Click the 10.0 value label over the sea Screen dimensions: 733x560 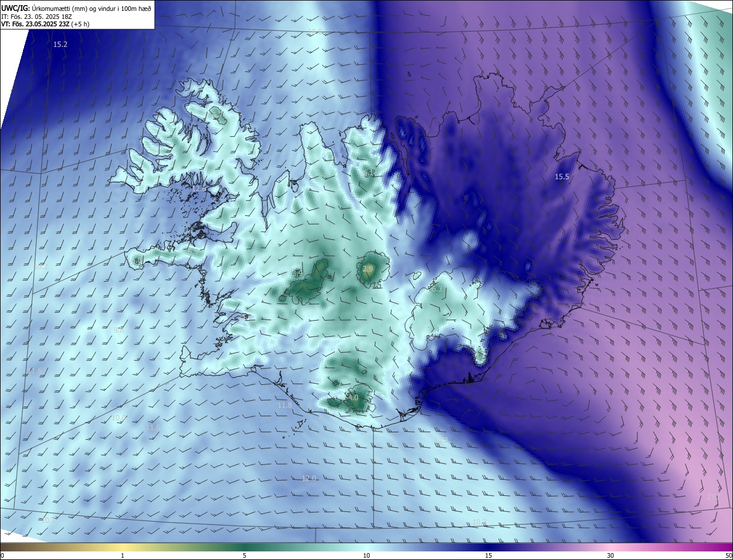click(x=118, y=417)
